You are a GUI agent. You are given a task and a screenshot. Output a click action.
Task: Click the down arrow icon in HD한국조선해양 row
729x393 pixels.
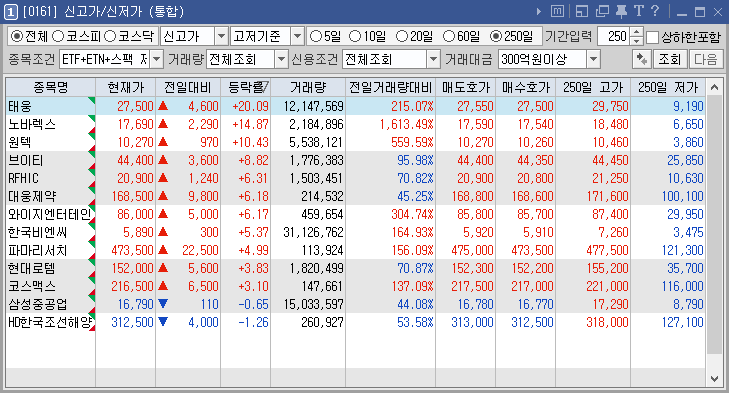(x=163, y=322)
